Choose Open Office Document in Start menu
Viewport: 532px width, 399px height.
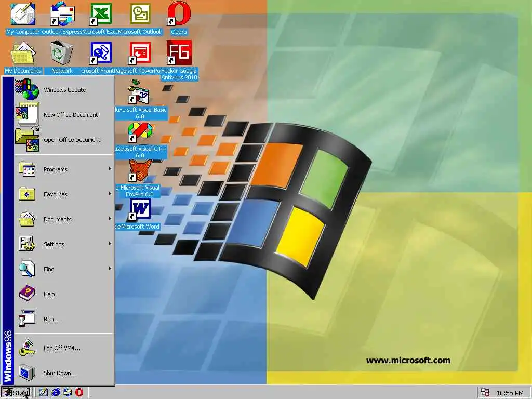pyautogui.click(x=64, y=140)
